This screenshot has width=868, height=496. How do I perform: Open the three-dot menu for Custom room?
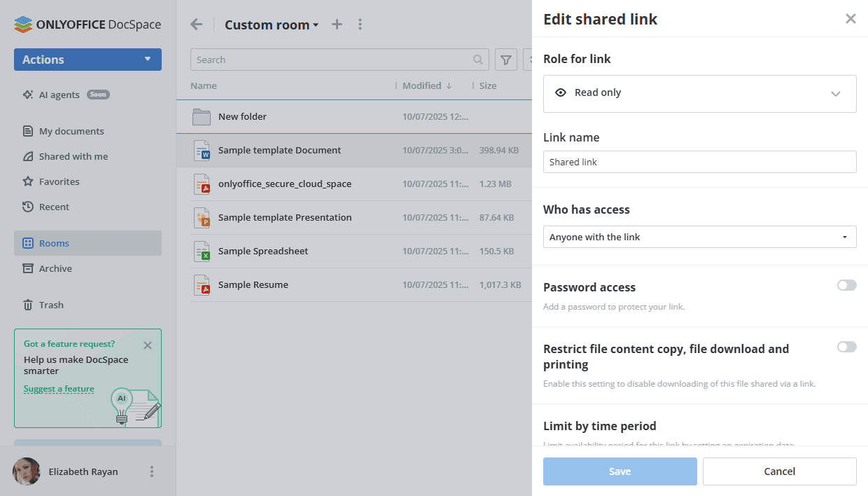[x=360, y=25]
